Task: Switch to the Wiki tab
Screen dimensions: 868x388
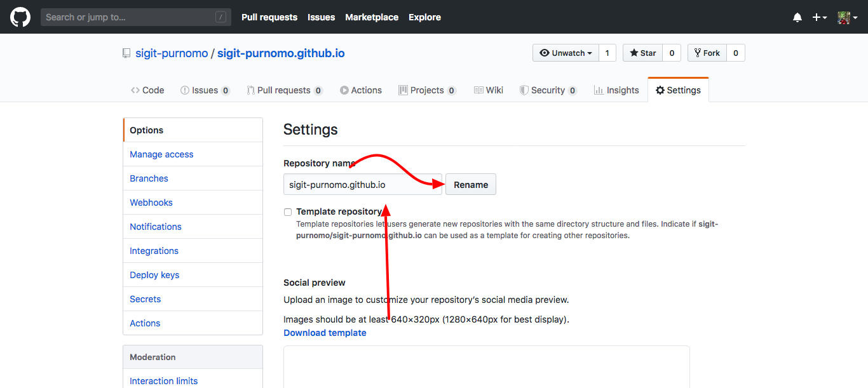Action: click(x=489, y=90)
